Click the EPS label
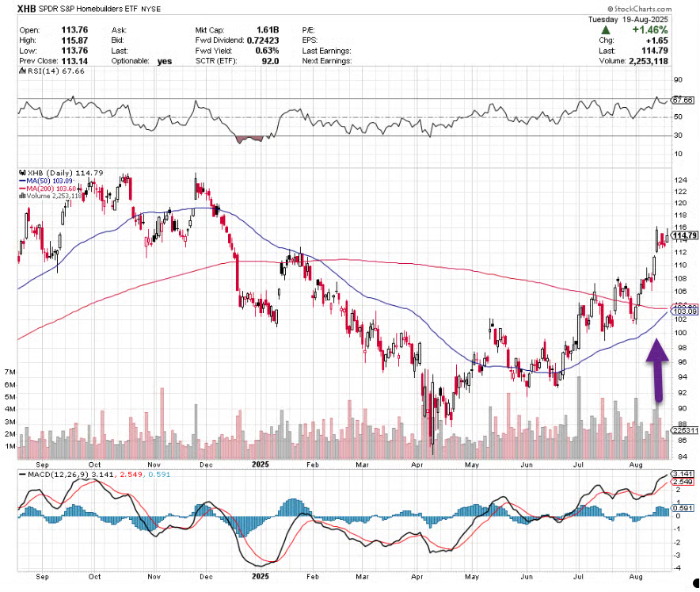 (310, 40)
